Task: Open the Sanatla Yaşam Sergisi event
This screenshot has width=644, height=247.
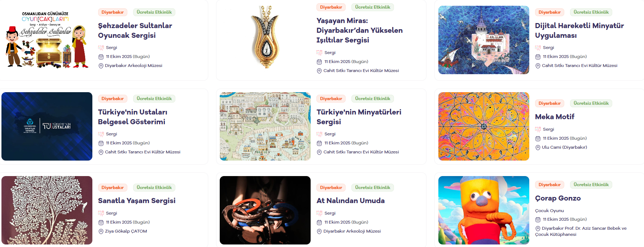Action: click(x=137, y=201)
